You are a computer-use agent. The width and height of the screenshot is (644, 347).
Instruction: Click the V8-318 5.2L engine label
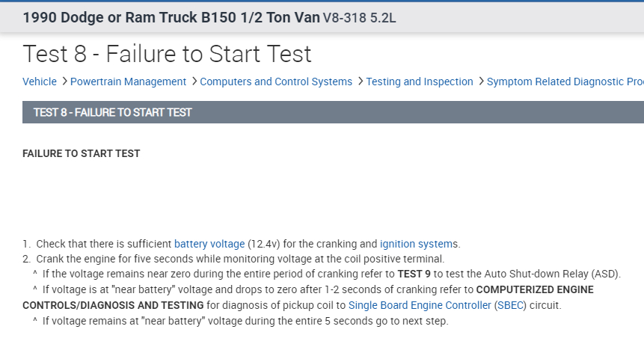pyautogui.click(x=359, y=18)
